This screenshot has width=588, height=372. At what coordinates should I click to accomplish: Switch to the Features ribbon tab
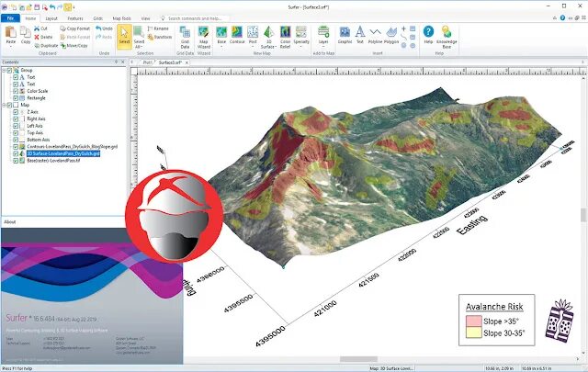75,18
